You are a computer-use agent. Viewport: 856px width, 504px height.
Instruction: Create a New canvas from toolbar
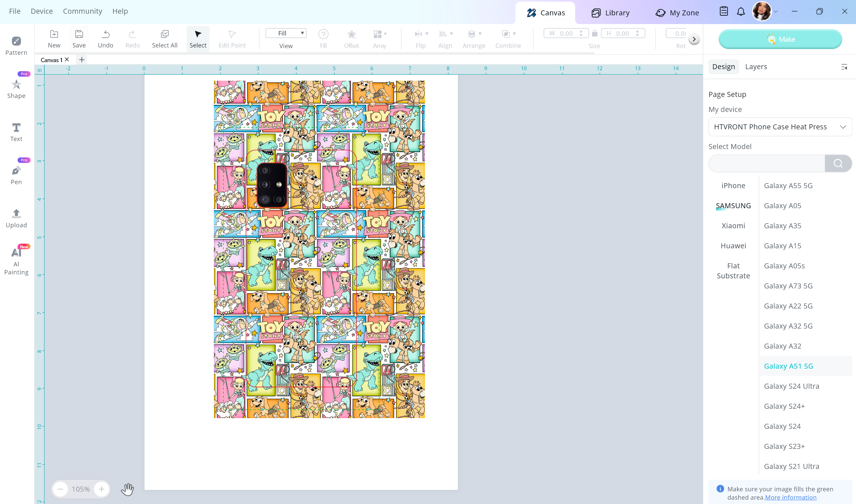[54, 39]
